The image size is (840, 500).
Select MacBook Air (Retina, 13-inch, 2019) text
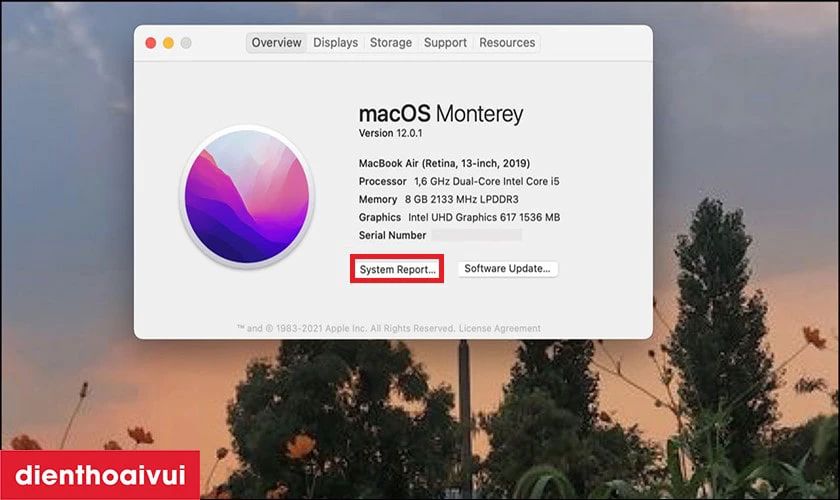coord(444,163)
